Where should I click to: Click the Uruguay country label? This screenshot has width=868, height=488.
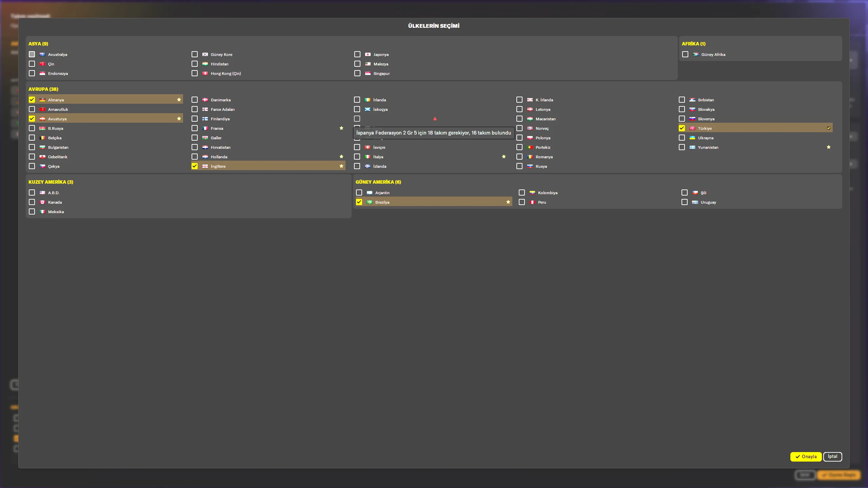click(708, 202)
